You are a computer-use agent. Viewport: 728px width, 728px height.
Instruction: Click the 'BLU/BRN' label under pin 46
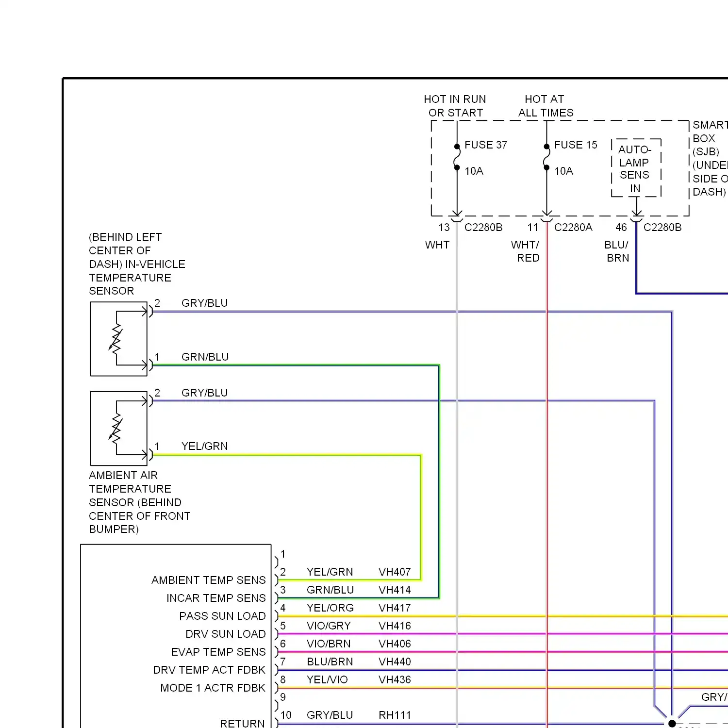tap(617, 251)
